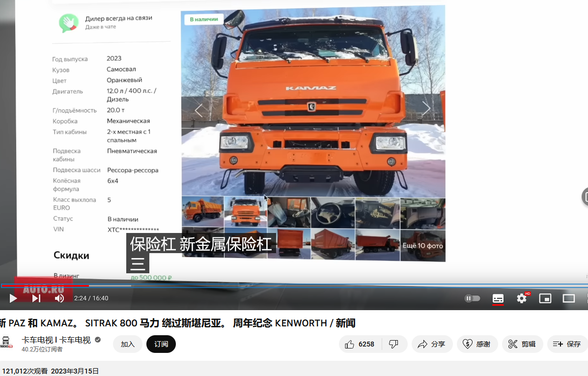Image resolution: width=588 pixels, height=376 pixels.
Task: Click the 2023 year value
Action: pyautogui.click(x=114, y=58)
